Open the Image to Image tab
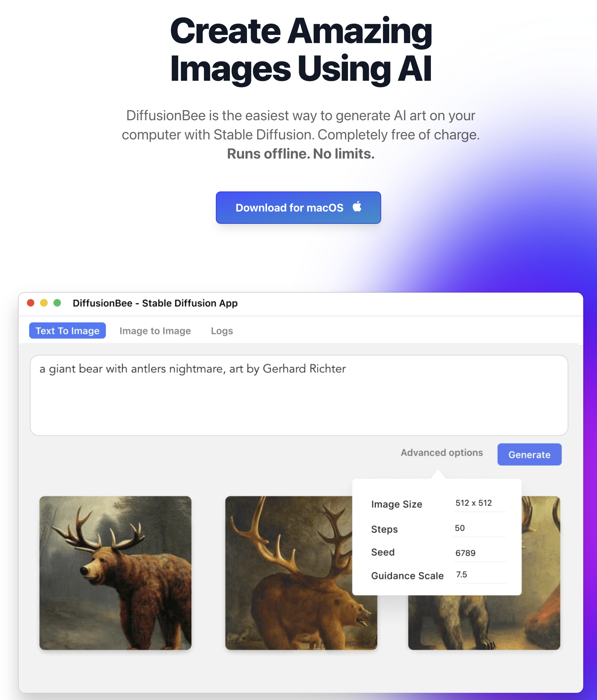Screen dimensions: 597x700 [155, 331]
